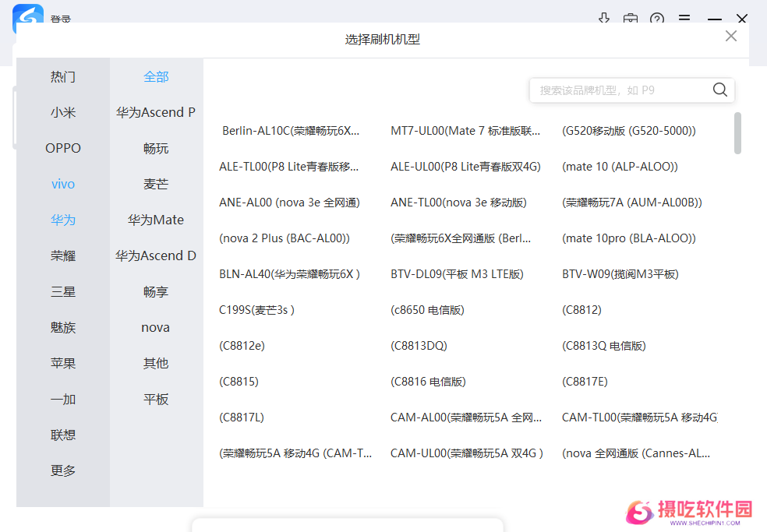Select model ANE-AL00 (nova 3e 全网通)
The image size is (767, 532).
[x=289, y=203]
